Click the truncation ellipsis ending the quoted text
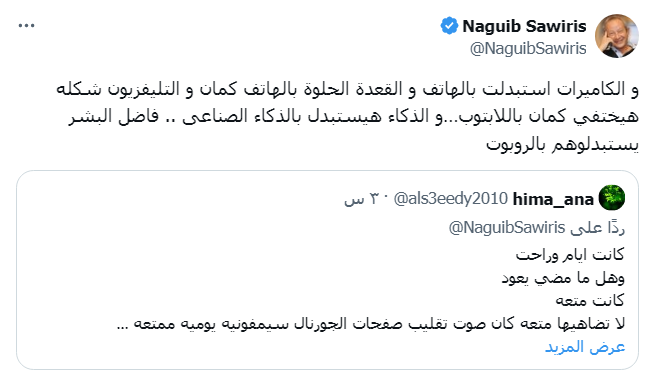 click(x=122, y=327)
